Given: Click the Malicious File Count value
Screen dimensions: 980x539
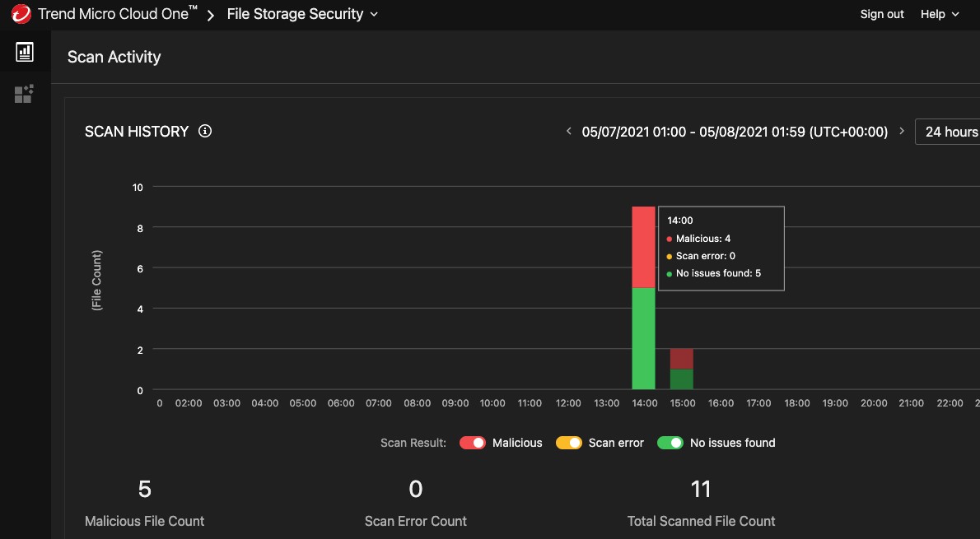Looking at the screenshot, I should [x=145, y=490].
